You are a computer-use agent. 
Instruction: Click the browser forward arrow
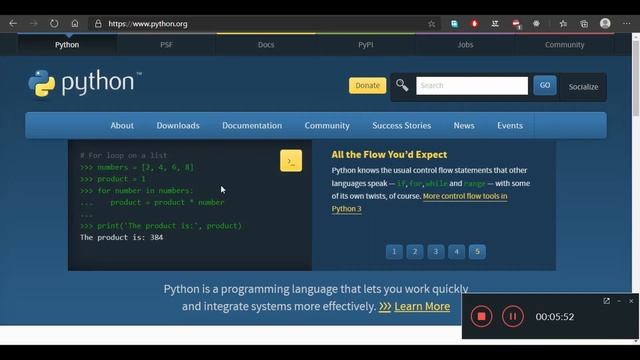[x=33, y=24]
